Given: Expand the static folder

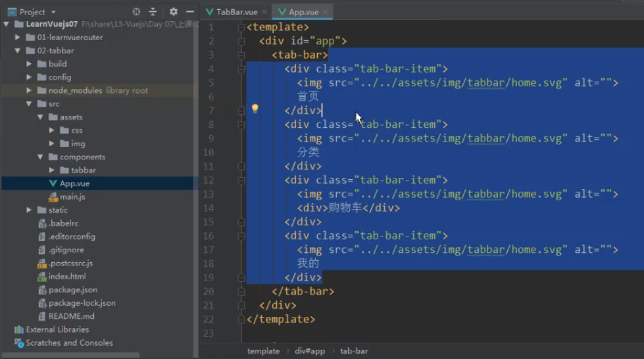Looking at the screenshot, I should [x=29, y=209].
